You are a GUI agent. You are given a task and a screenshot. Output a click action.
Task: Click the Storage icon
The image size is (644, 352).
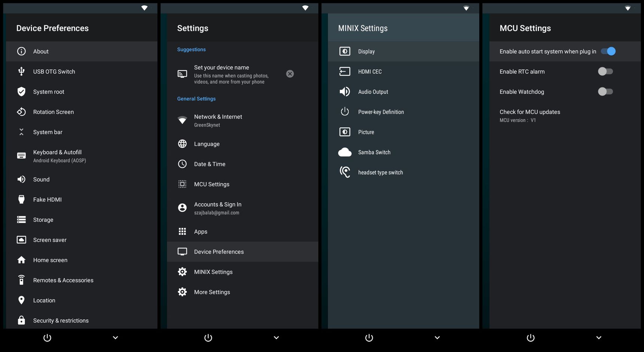coord(21,220)
